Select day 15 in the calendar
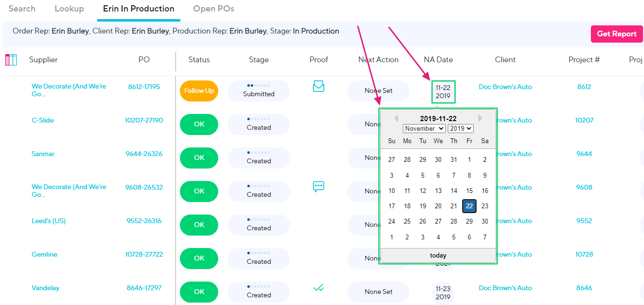 469,191
